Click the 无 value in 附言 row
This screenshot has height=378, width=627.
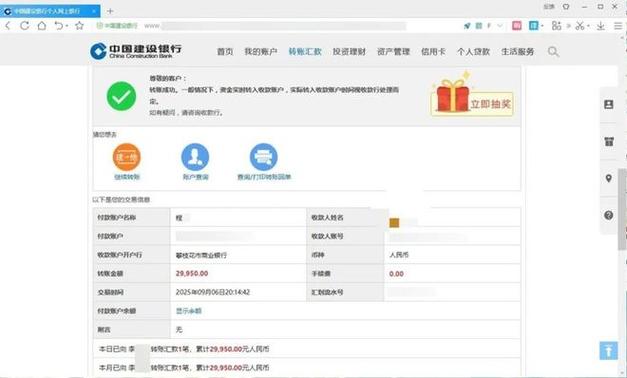pyautogui.click(x=179, y=330)
